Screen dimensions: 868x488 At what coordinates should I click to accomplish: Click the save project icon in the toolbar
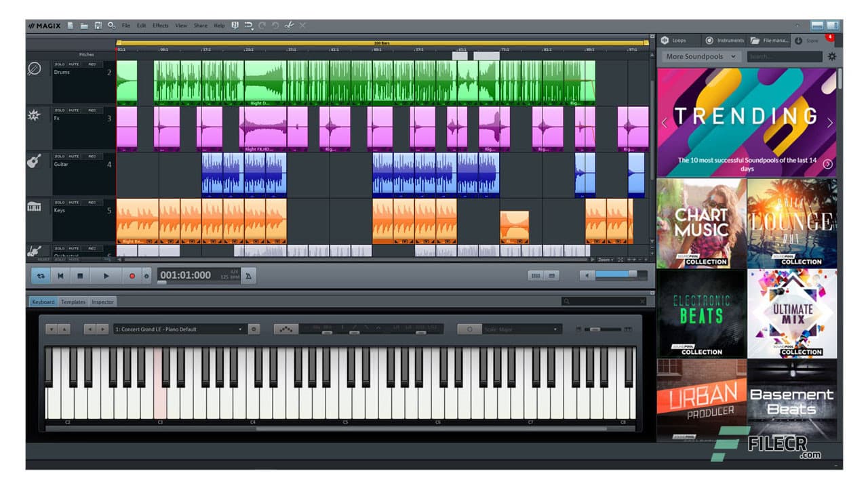tap(97, 25)
